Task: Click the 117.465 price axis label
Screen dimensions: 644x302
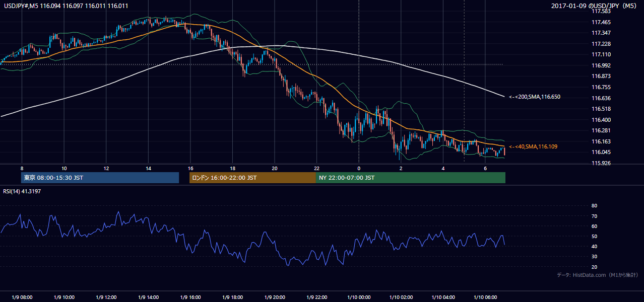Action: tap(601, 22)
